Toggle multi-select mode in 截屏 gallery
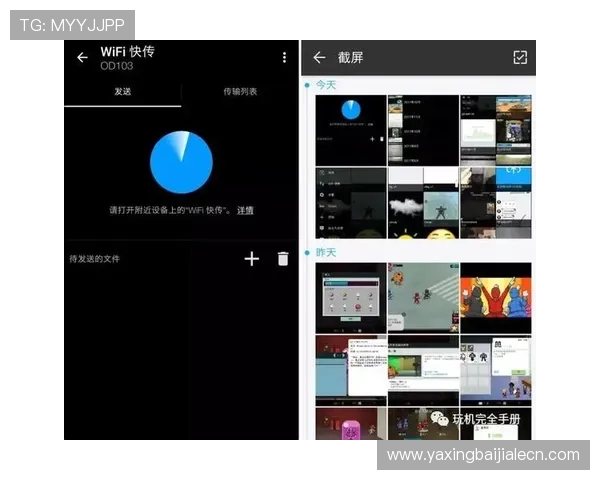Image resolution: width=600 pixels, height=480 pixels. pos(519,58)
